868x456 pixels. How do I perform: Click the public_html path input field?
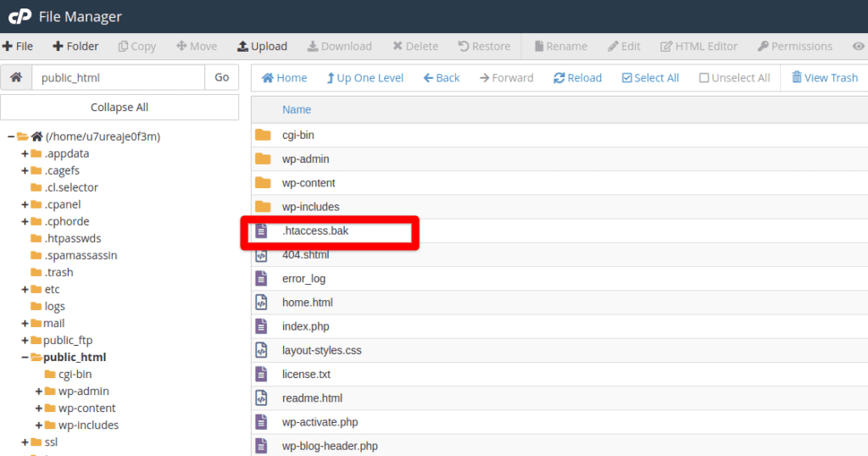coord(118,78)
